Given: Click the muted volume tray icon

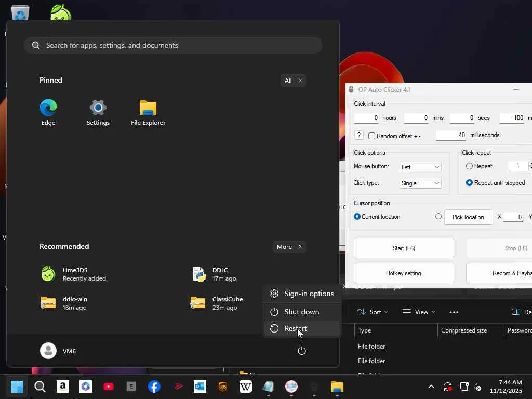Looking at the screenshot, I should [x=477, y=387].
